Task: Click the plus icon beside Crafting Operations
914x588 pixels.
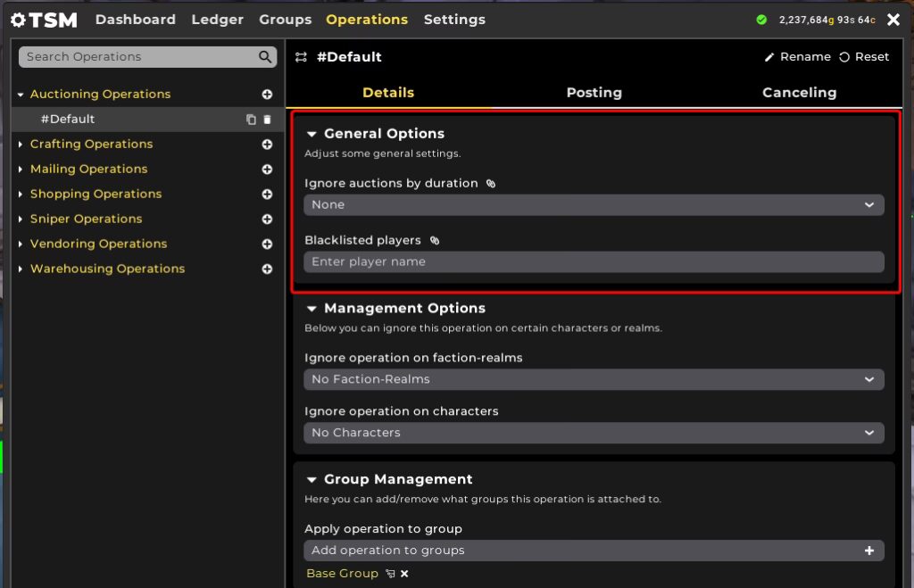Action: click(x=267, y=145)
